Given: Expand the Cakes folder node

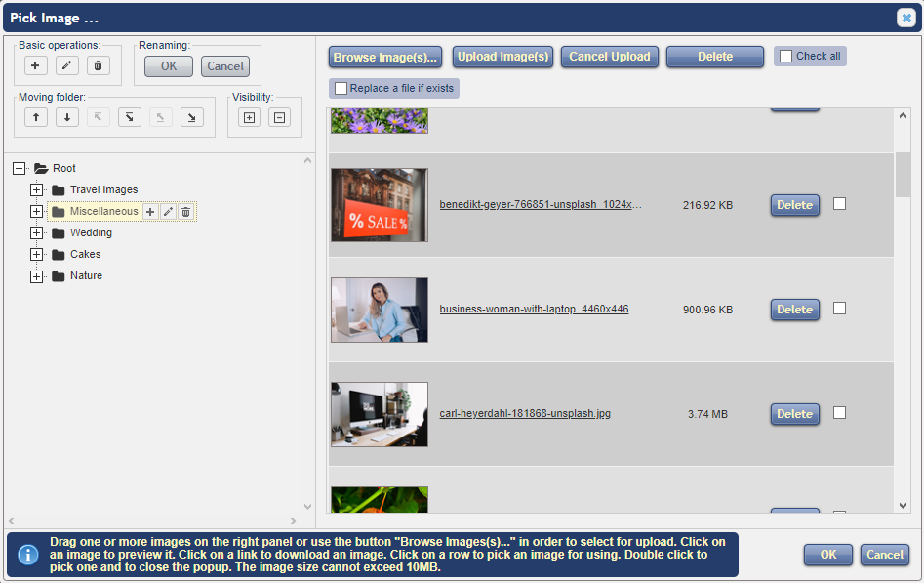Looking at the screenshot, I should pyautogui.click(x=36, y=254).
